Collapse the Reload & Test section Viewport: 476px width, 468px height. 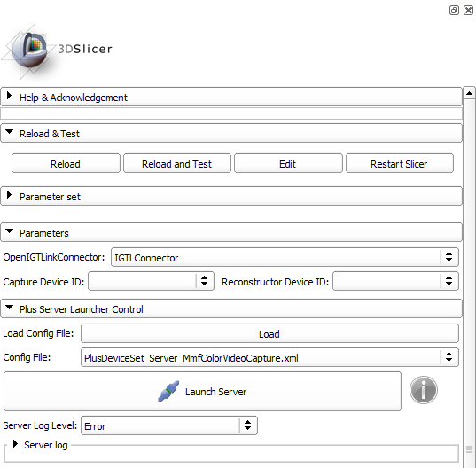231,134
